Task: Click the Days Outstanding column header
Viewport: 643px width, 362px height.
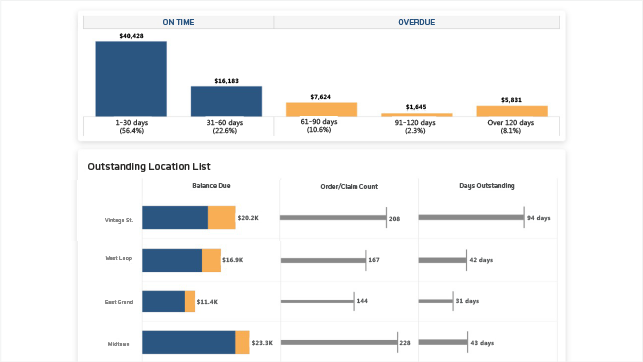Action: point(487,186)
